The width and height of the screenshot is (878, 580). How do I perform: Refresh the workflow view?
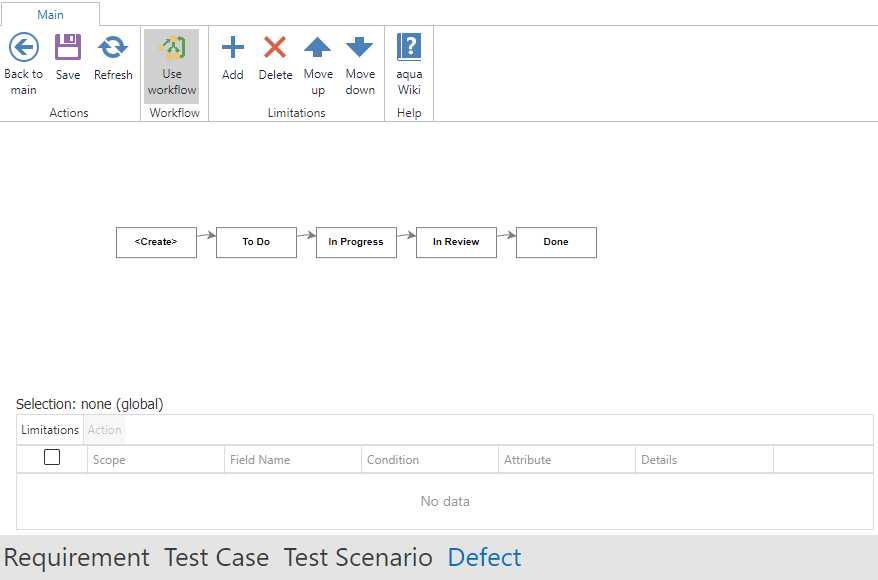coord(113,48)
